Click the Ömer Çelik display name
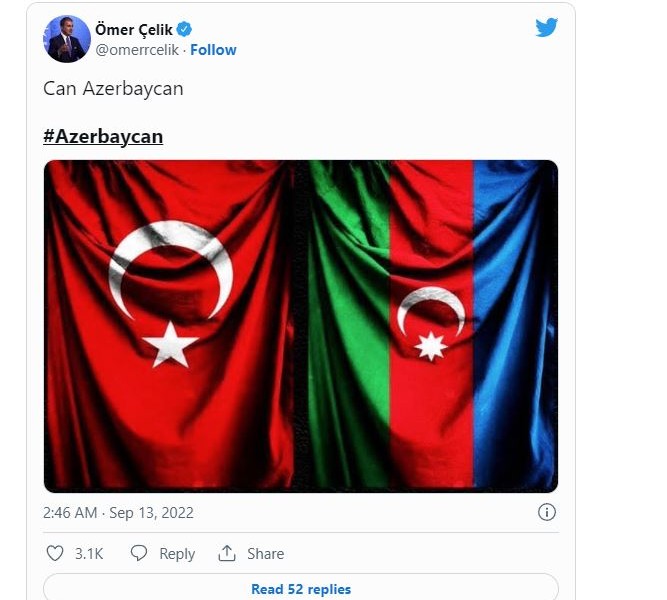This screenshot has width=667, height=600. click(x=134, y=29)
